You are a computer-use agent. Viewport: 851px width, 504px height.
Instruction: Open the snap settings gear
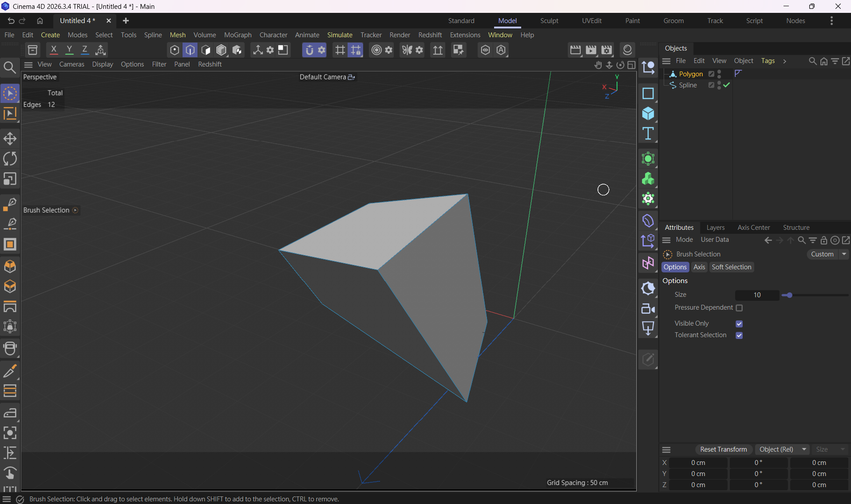(x=322, y=50)
